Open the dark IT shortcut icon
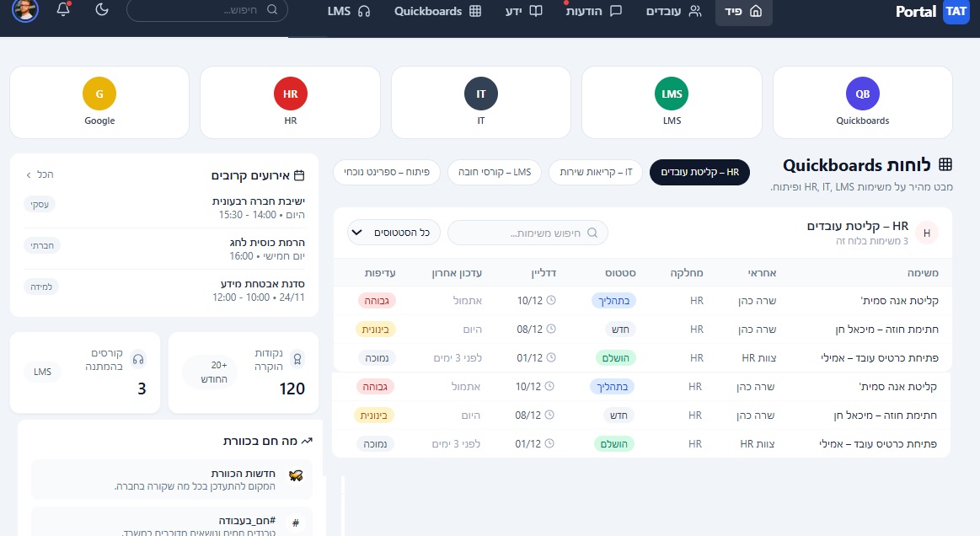 coord(481,94)
